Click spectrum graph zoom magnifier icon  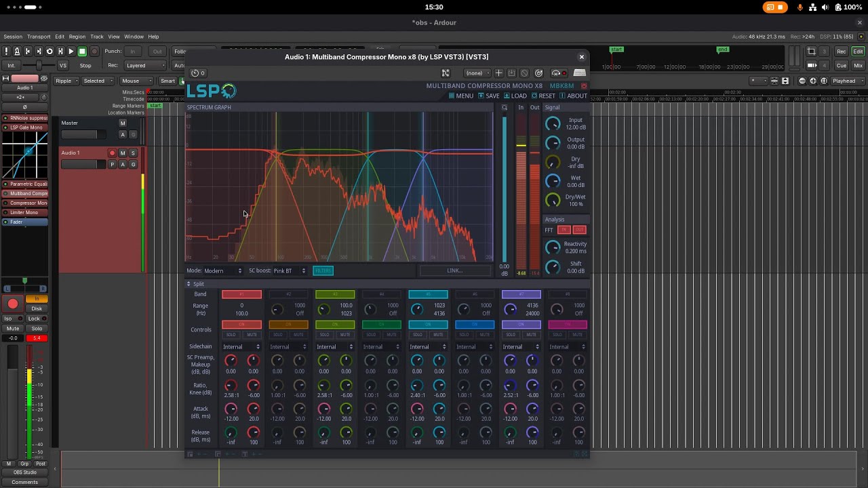(x=504, y=108)
